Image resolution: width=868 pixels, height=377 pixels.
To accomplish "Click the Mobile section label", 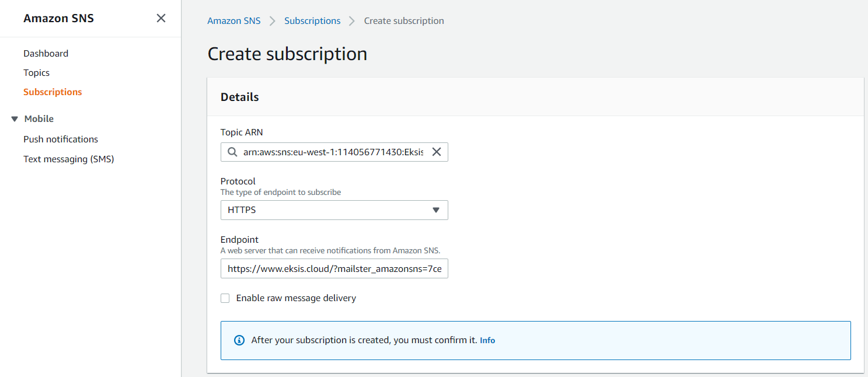I will 39,118.
